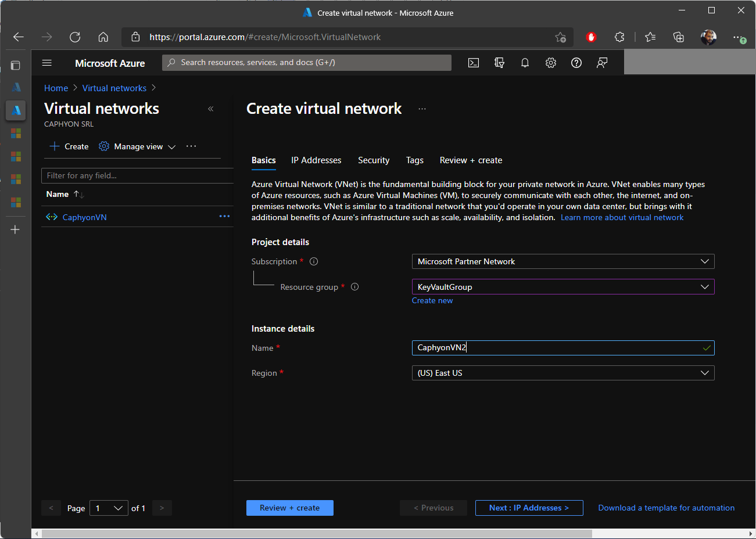Focus the Filter for any field box
756x539 pixels.
point(137,175)
